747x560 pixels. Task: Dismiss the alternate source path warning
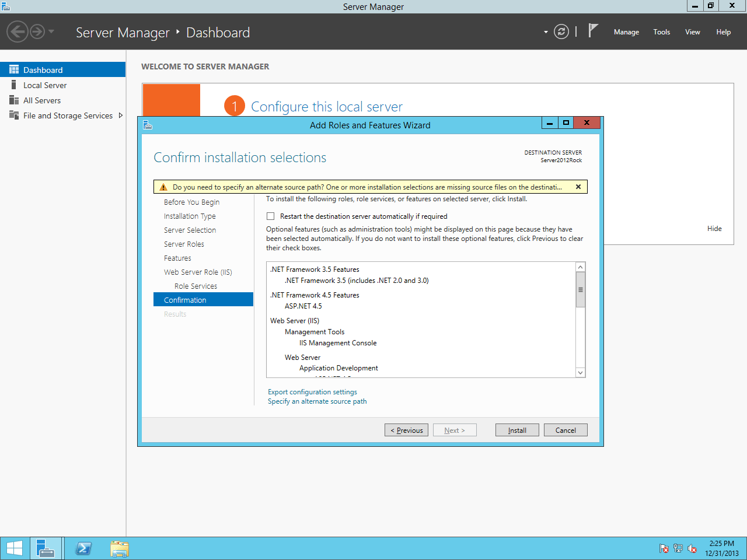pyautogui.click(x=578, y=187)
